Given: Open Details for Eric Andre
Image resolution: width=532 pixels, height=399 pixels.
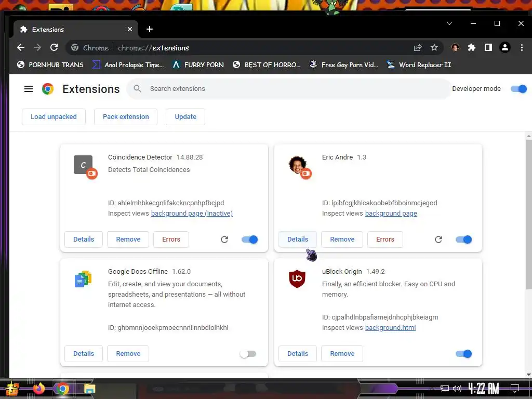Looking at the screenshot, I should click(x=298, y=240).
